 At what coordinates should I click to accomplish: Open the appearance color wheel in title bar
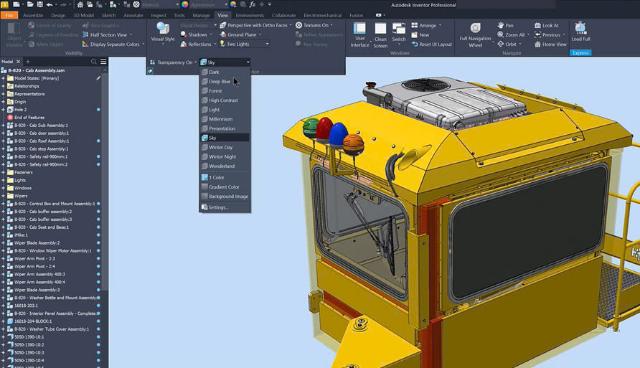pyautogui.click(x=185, y=4)
